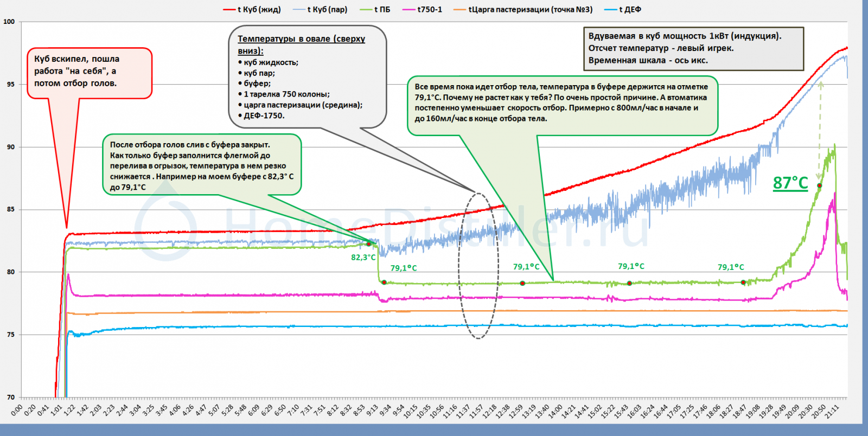Screen dimensions: 868x436
Task: Click the '18:06' time axis label
Action: tap(713, 411)
